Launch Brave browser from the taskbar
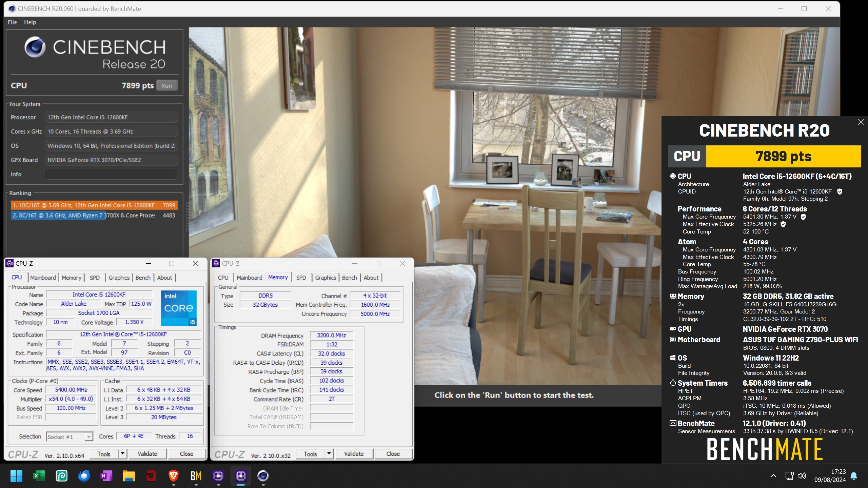The height and width of the screenshot is (488, 868). click(174, 476)
